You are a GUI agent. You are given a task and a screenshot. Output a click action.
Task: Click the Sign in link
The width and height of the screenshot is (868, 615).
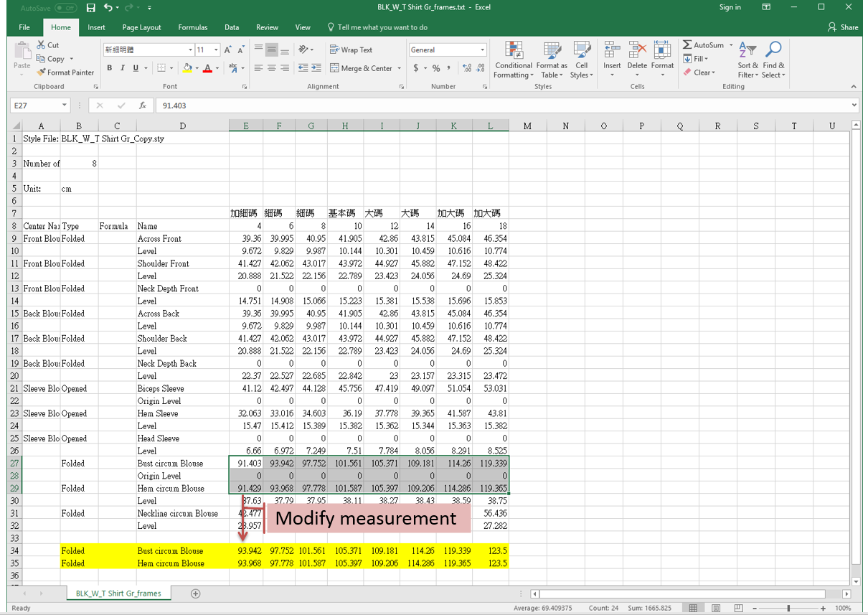point(730,7)
